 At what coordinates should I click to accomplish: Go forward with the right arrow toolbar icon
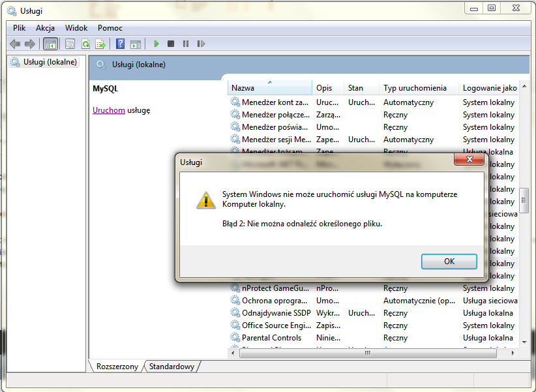click(x=30, y=44)
